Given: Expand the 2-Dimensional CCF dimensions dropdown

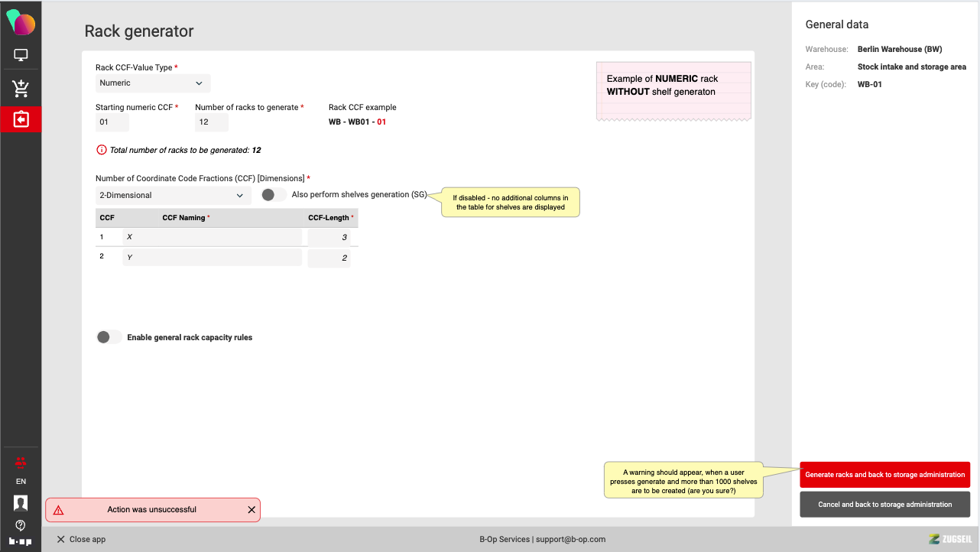Looking at the screenshot, I should click(x=173, y=196).
